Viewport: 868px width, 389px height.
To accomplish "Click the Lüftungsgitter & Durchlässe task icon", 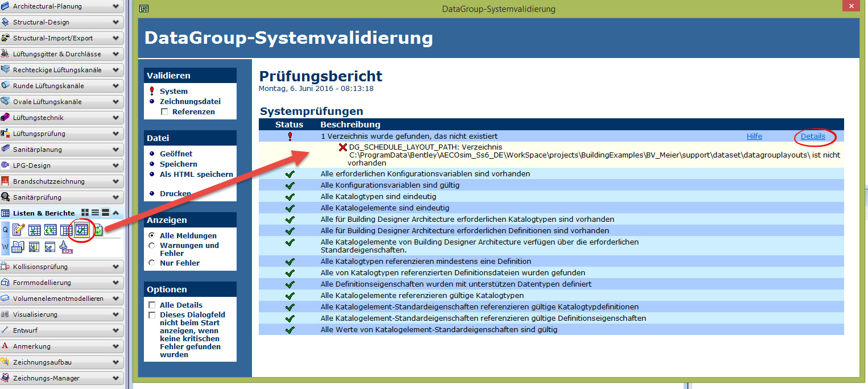I will tap(5, 54).
